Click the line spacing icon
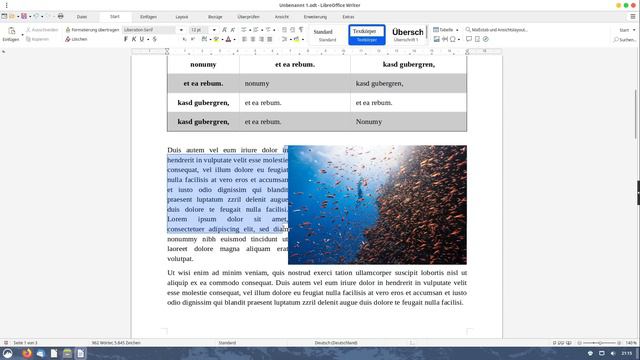Screen dimensions: 640x360 284,39
